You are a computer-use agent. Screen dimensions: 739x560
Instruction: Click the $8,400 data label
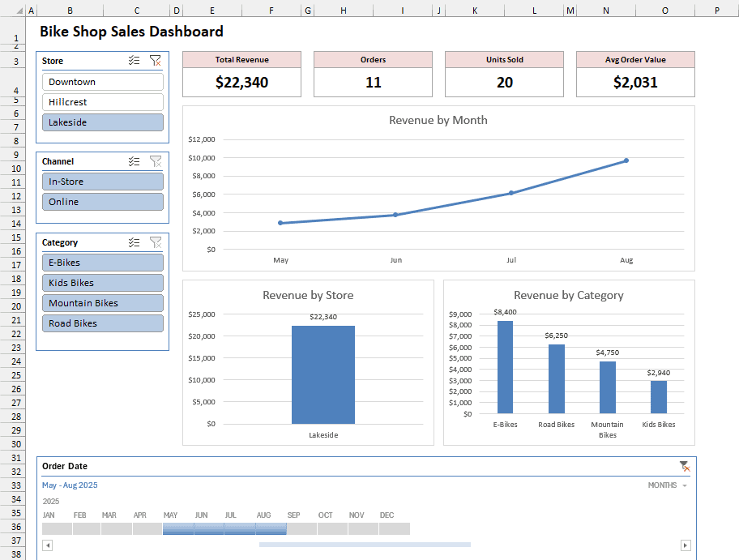click(506, 312)
